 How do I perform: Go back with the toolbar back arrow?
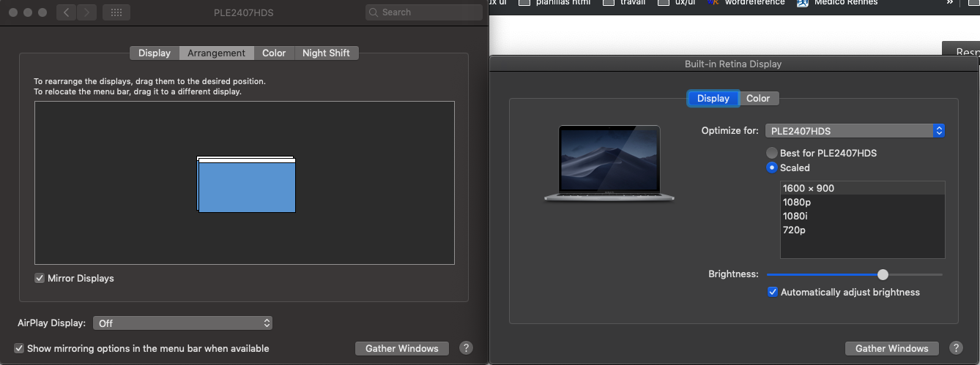[67, 12]
